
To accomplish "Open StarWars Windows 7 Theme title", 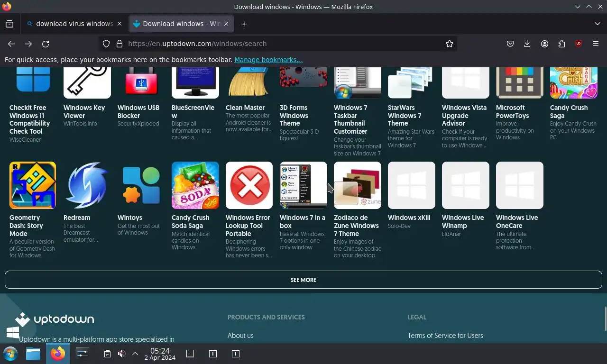I will [x=405, y=116].
